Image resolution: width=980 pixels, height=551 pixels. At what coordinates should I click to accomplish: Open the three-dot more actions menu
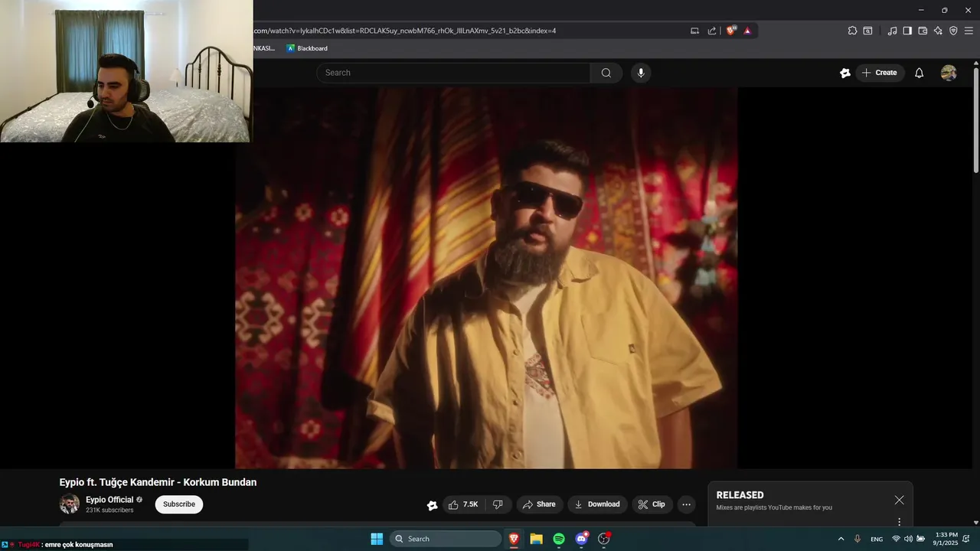coord(686,504)
